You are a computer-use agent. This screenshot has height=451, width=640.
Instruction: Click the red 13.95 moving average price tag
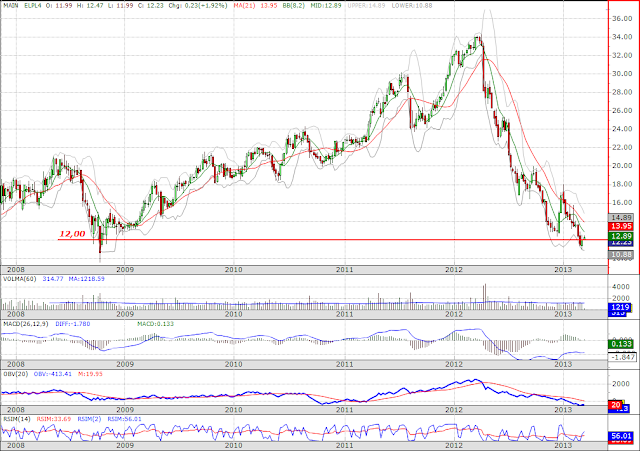pyautogui.click(x=620, y=226)
